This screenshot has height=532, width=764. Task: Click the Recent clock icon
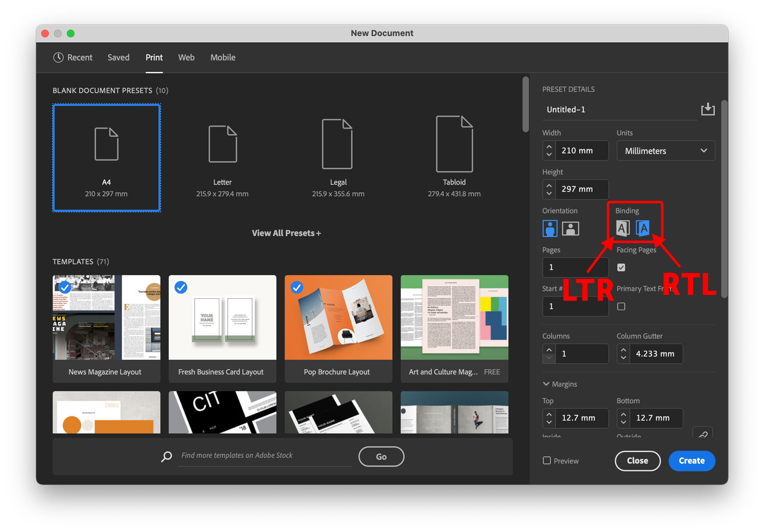(x=58, y=57)
